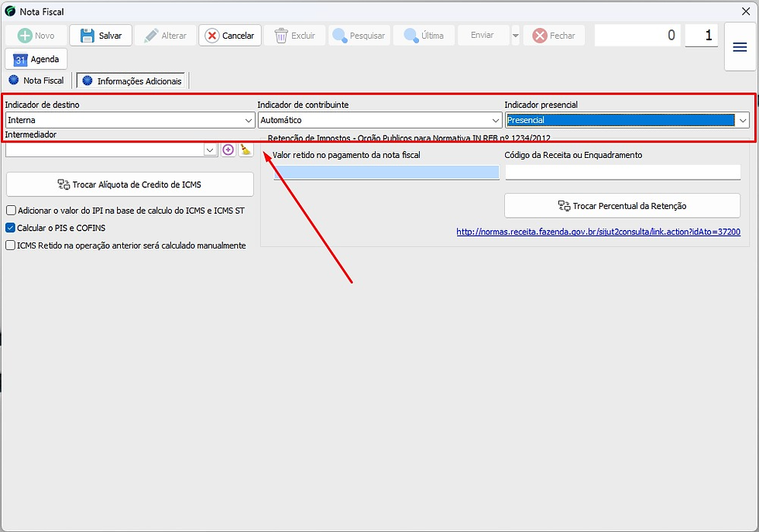Open the hamburger menu
The image size is (759, 532).
[x=740, y=47]
